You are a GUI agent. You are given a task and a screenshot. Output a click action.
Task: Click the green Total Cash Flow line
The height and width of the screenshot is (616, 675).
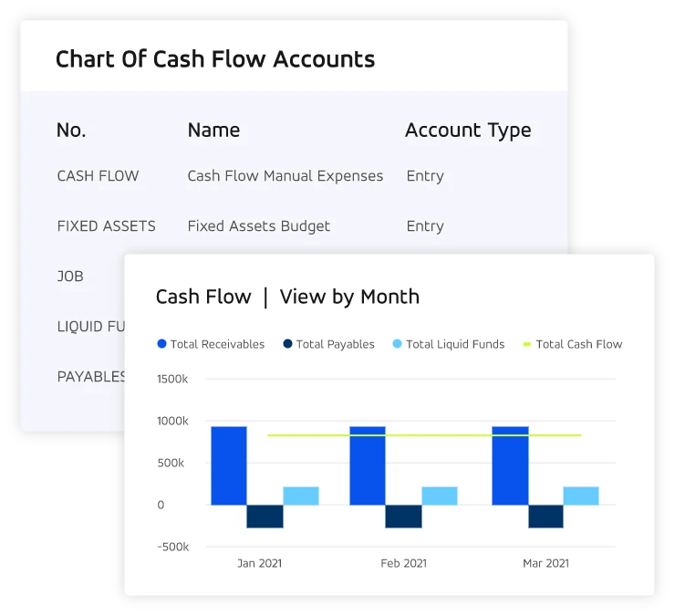(x=424, y=435)
